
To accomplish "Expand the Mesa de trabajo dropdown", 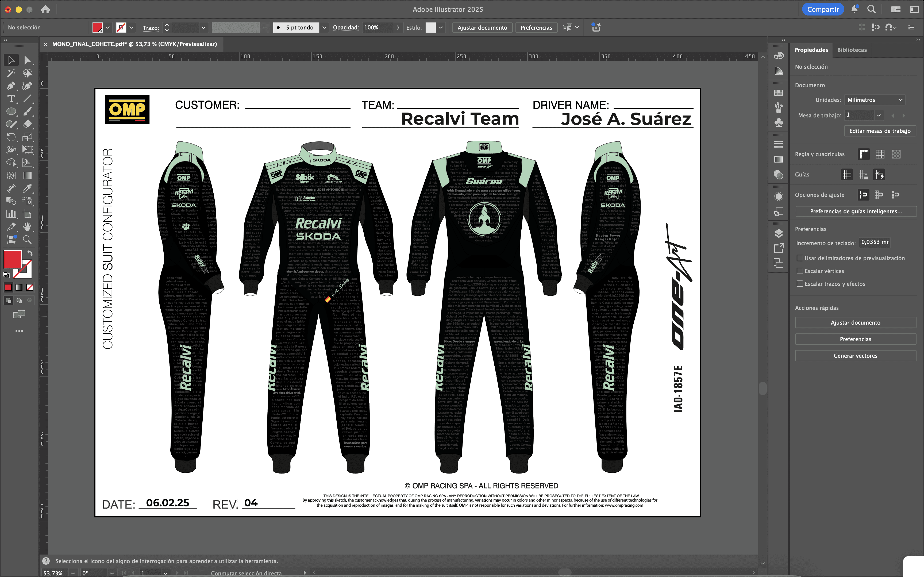I will pos(879,115).
